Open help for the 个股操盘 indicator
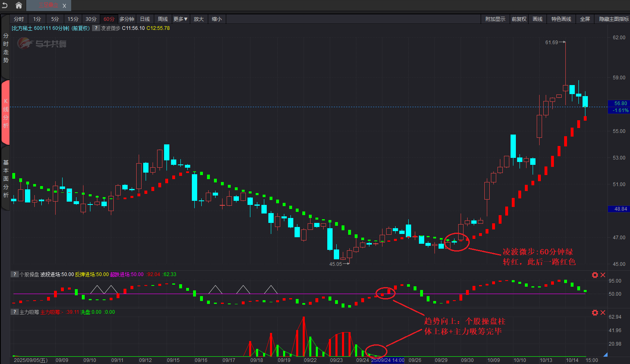Image resolution: width=630 pixels, height=364 pixels. click(15, 274)
